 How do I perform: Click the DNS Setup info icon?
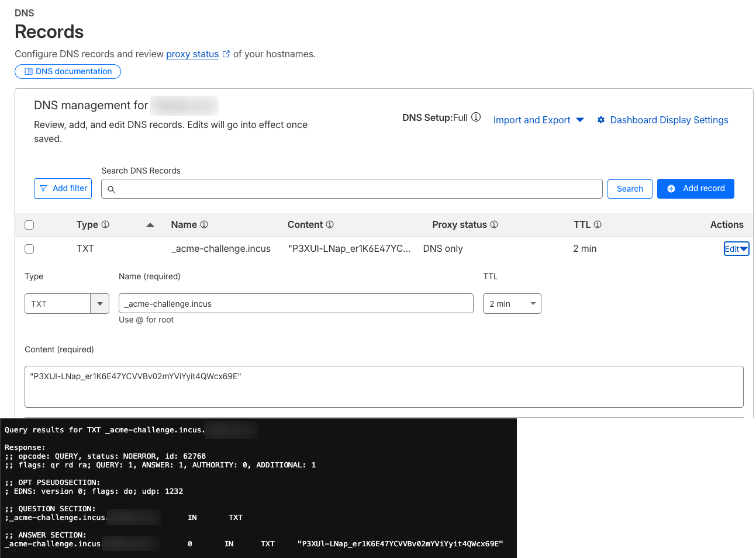point(476,117)
